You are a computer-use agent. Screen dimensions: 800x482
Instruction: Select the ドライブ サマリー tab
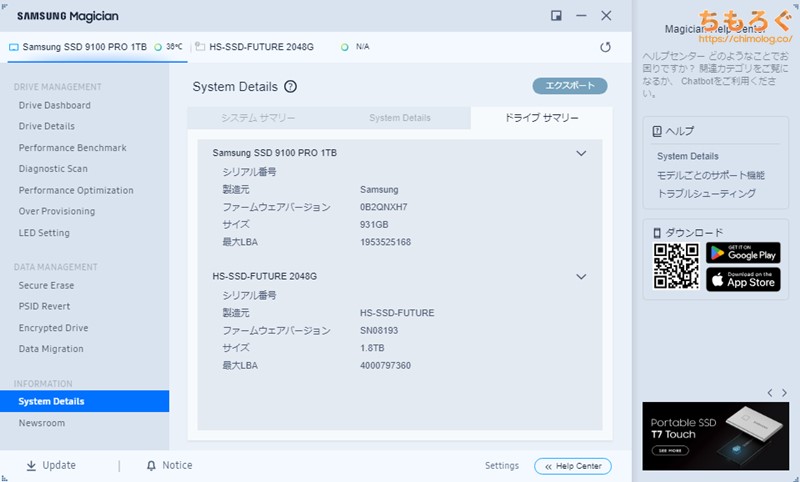541,118
